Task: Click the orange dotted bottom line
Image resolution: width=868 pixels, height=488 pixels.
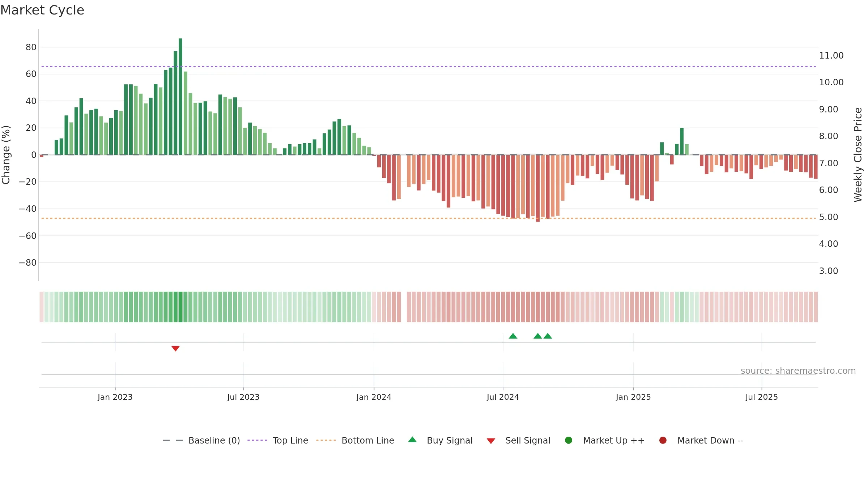Action: tap(429, 218)
